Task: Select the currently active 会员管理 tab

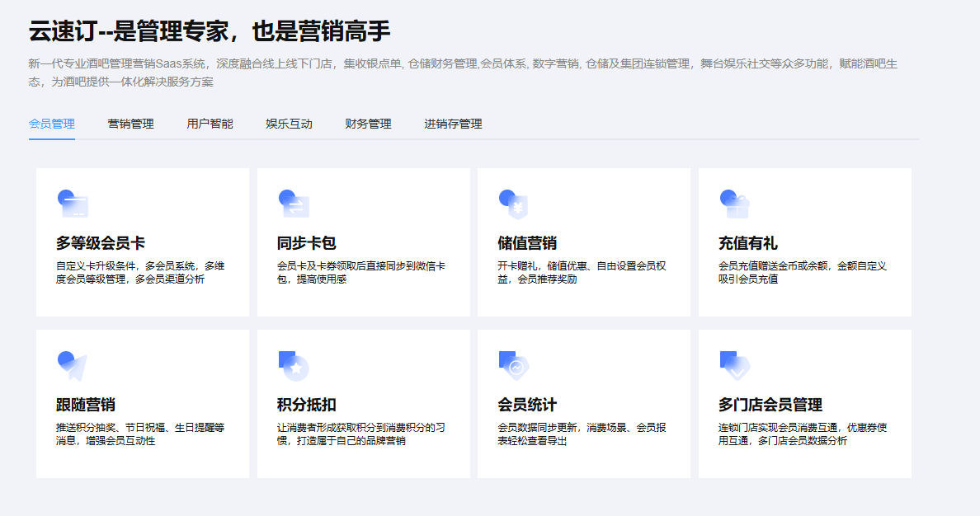Action: (x=51, y=124)
